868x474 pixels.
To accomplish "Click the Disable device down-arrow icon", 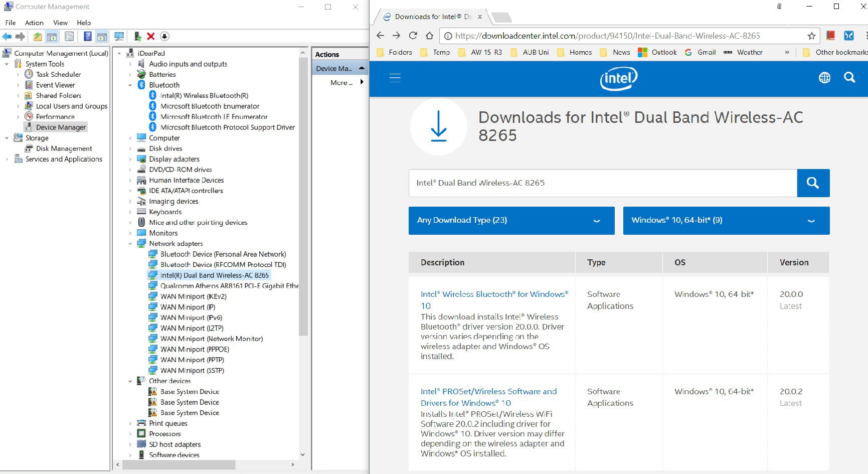I will [164, 36].
